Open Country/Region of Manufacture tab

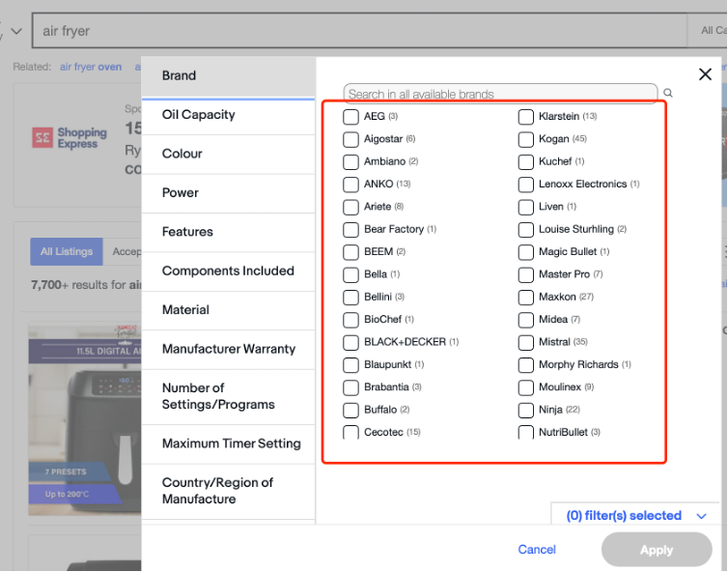pos(229,492)
